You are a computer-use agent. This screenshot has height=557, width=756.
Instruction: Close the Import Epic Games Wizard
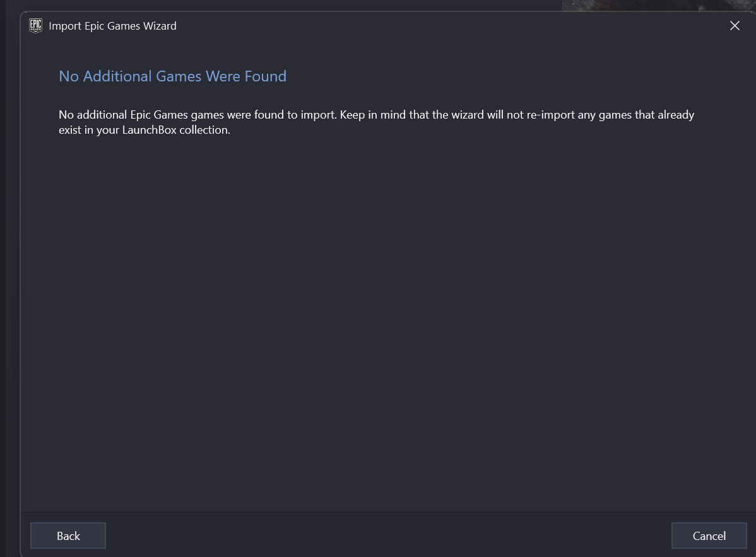735,26
